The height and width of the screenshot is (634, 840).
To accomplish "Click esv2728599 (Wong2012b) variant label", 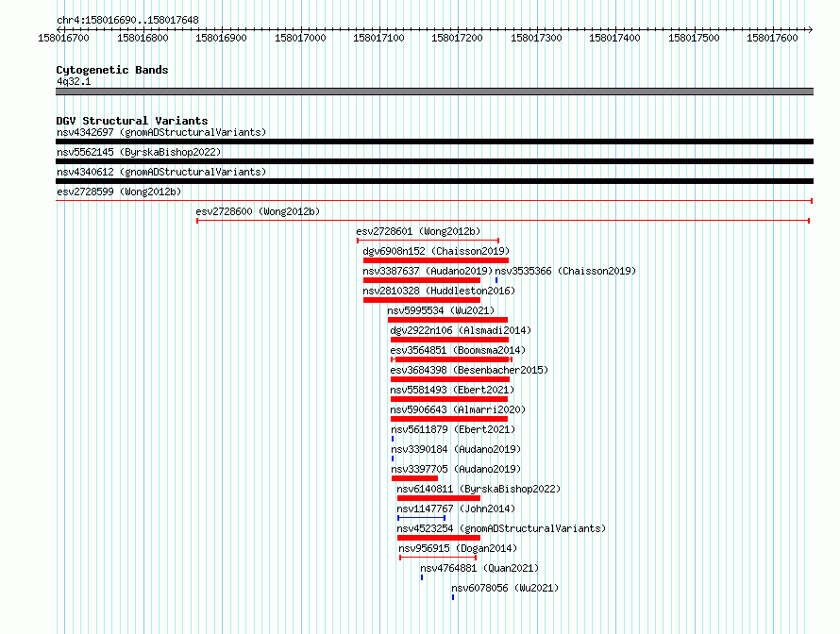I will [x=119, y=192].
